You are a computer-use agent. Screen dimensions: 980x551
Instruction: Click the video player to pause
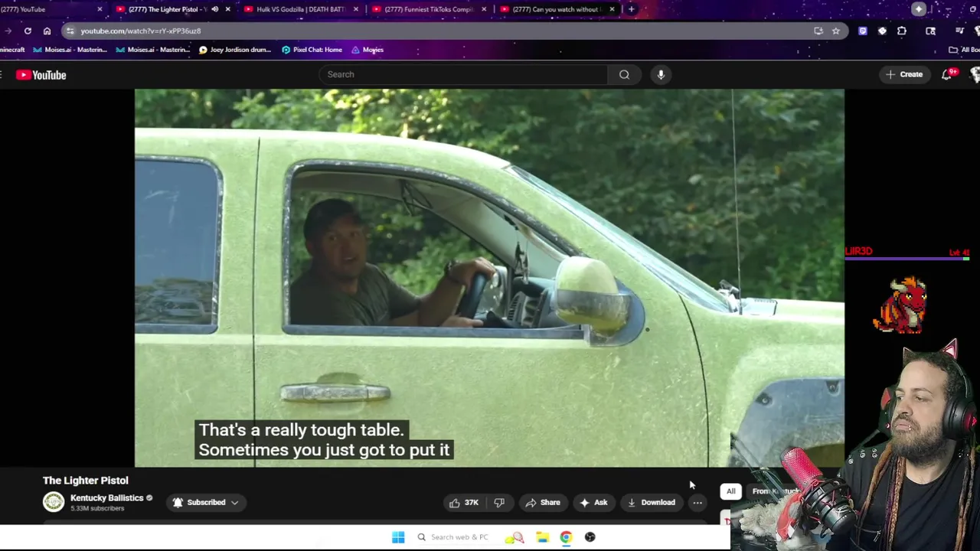(489, 278)
